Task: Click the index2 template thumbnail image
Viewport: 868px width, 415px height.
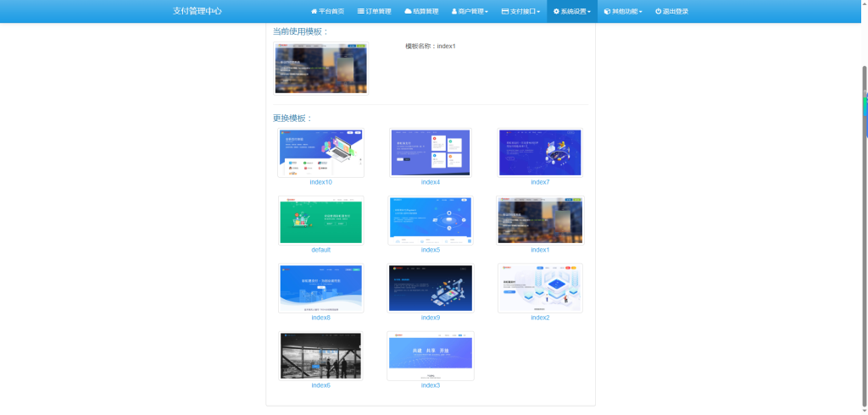Action: [540, 288]
